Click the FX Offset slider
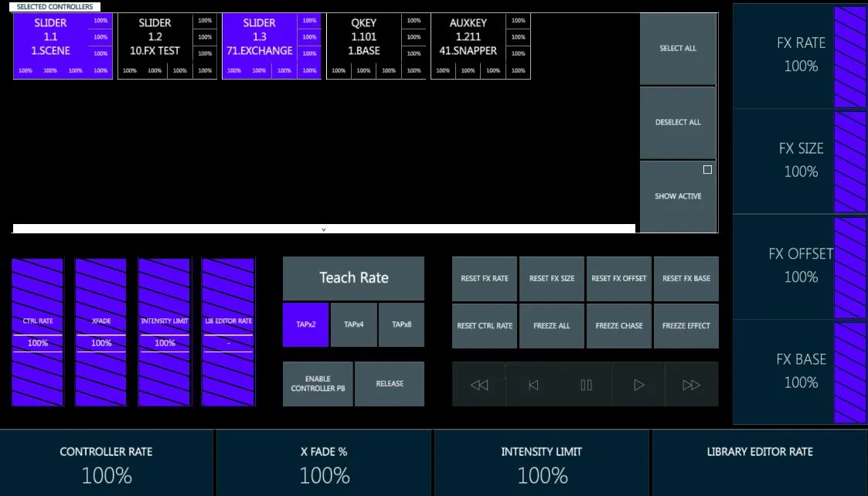 850,267
